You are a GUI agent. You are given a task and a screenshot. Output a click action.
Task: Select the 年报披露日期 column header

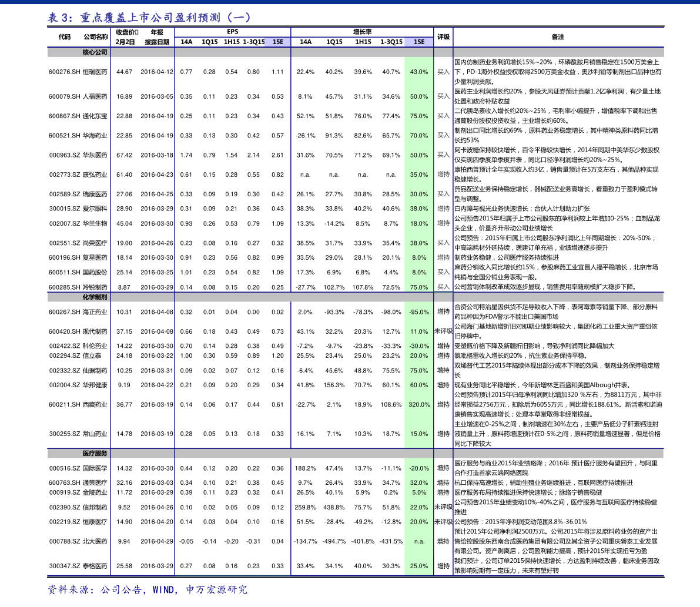coord(157,37)
